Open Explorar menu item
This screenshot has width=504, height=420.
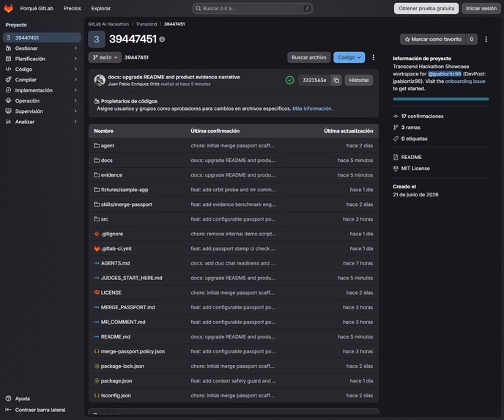click(101, 8)
